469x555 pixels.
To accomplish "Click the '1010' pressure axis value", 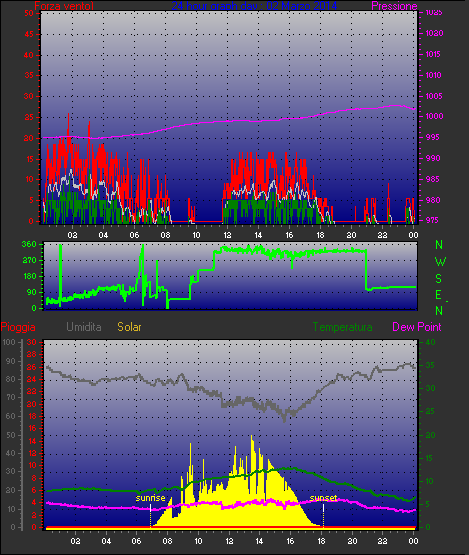I will 434,75.
